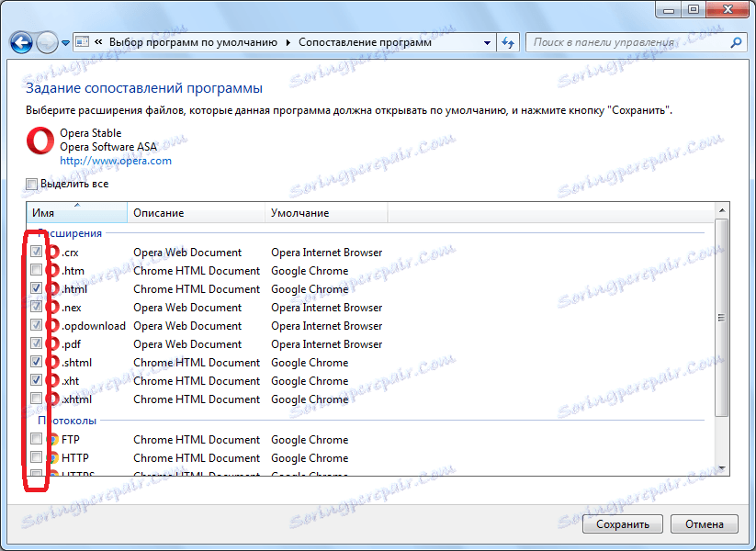The image size is (756, 551).
Task: Sort by the 'Умолчание' column header
Action: point(326,212)
